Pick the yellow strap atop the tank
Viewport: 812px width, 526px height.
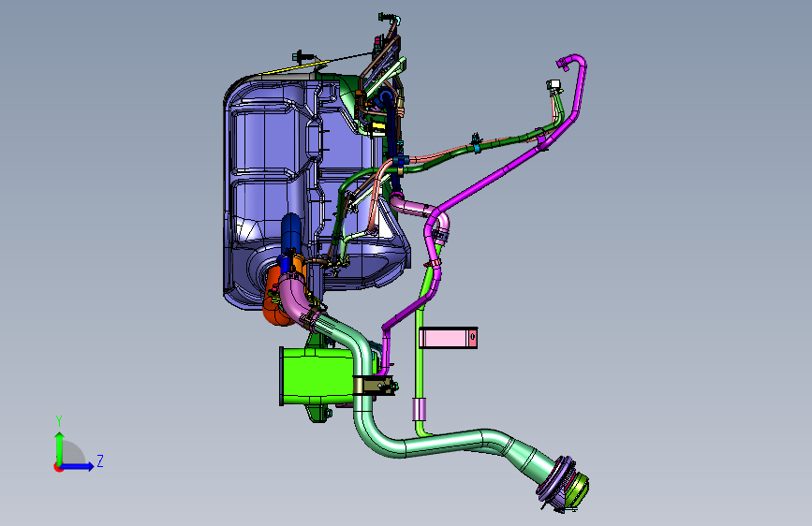coord(292,68)
